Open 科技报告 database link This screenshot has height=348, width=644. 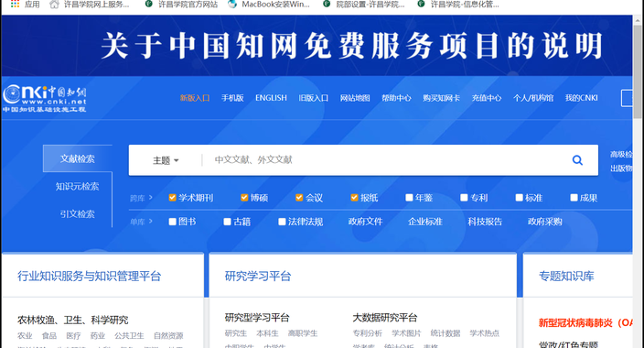coord(485,222)
